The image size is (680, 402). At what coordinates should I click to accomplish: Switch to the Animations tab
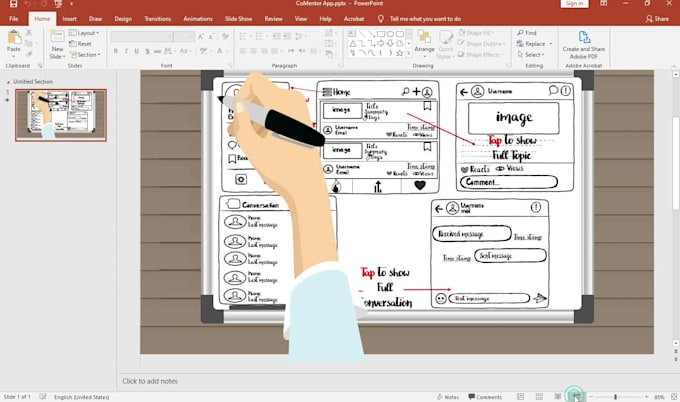[198, 19]
